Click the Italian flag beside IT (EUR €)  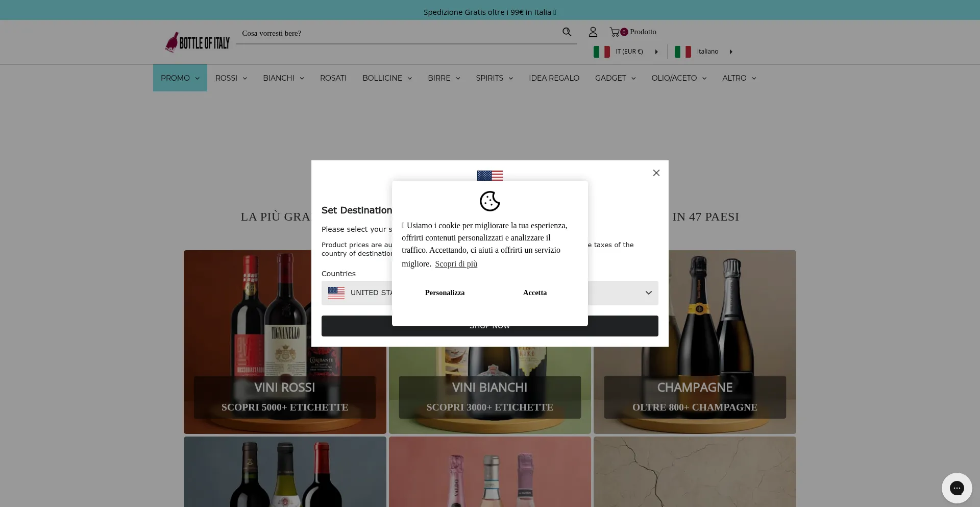tap(601, 52)
